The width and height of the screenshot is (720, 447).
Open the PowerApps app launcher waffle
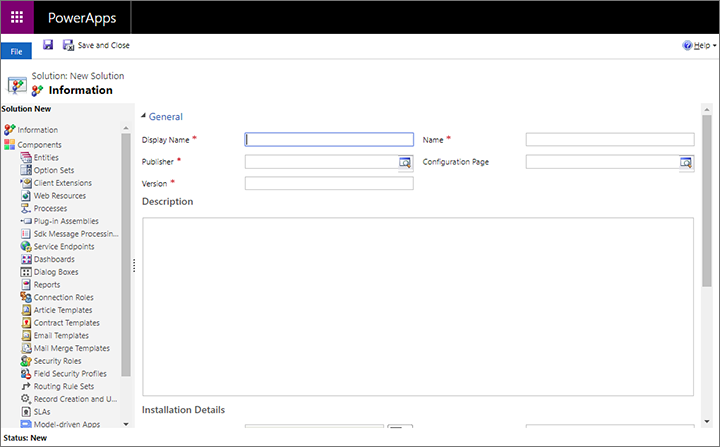[17, 17]
